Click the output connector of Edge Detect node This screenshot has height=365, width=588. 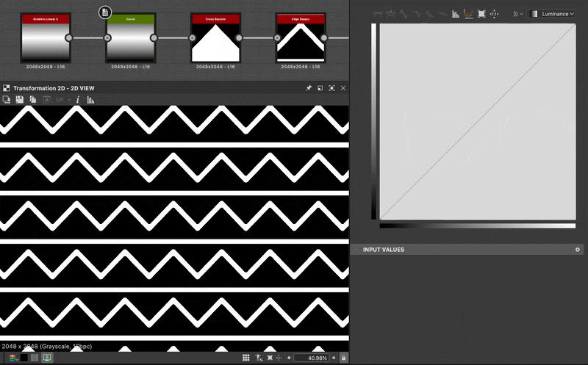(324, 38)
